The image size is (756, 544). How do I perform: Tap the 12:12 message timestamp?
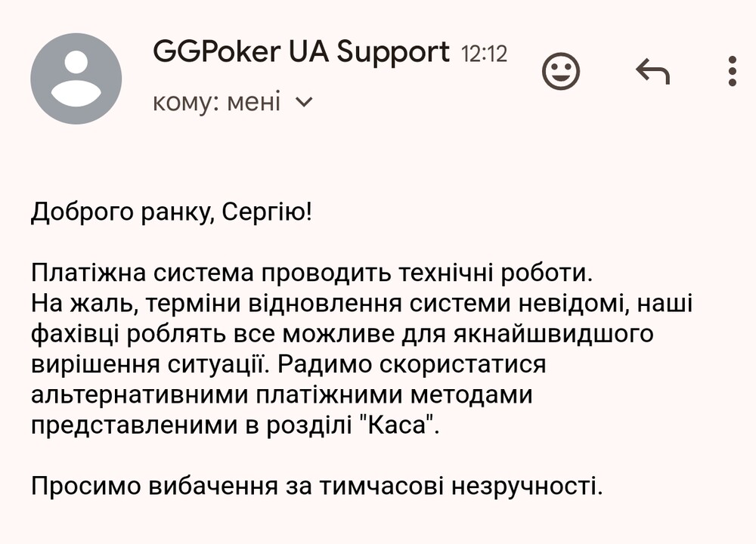coord(484,54)
